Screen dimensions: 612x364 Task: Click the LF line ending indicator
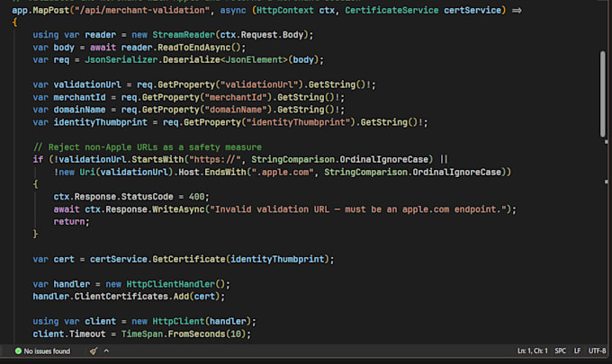pyautogui.click(x=577, y=351)
